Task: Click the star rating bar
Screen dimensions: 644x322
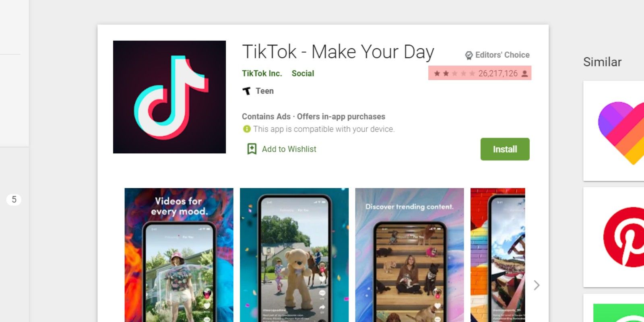Action: [x=454, y=74]
